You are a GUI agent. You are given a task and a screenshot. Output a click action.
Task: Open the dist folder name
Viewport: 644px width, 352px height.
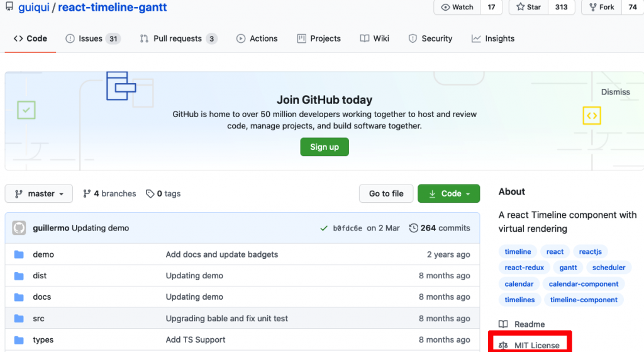[40, 276]
